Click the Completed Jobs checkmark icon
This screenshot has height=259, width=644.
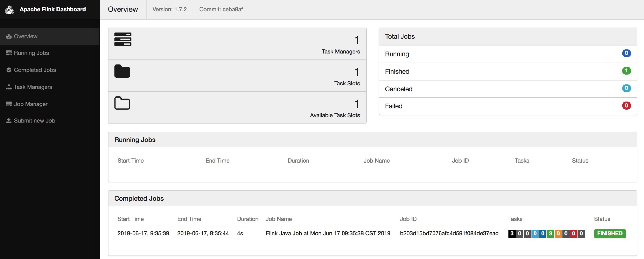point(8,70)
